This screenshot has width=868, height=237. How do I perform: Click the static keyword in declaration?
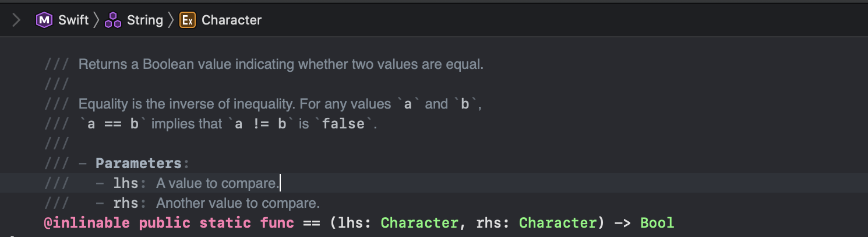pos(225,223)
